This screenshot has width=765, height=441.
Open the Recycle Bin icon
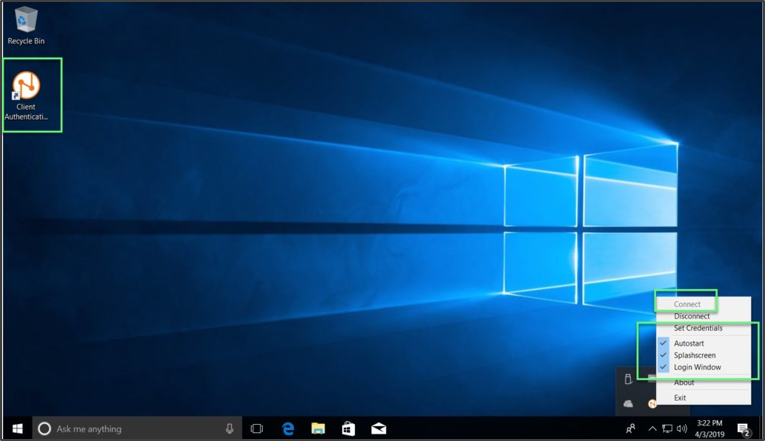click(x=25, y=20)
